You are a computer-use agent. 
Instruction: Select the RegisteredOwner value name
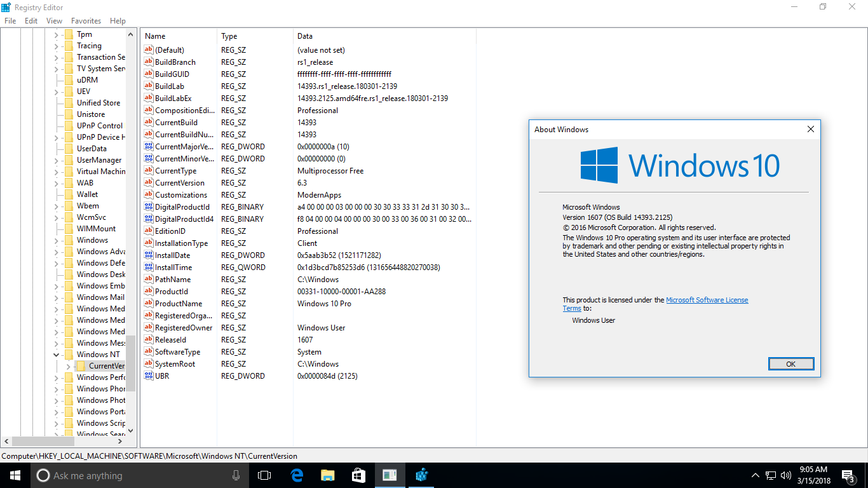(184, 328)
